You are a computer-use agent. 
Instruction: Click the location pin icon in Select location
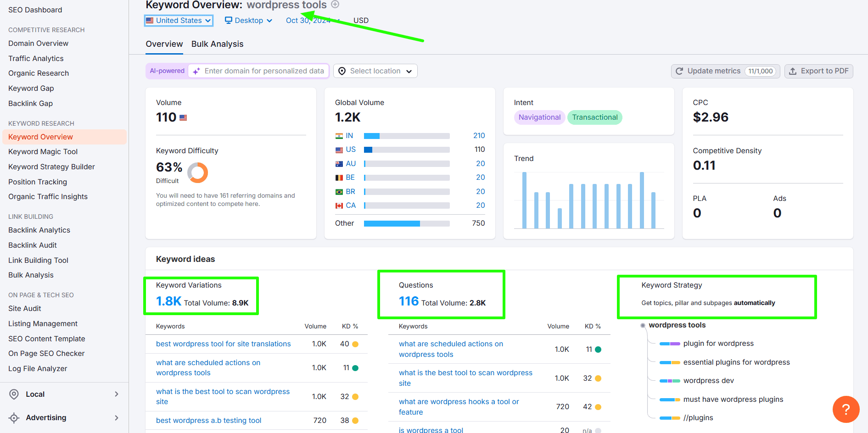pos(342,71)
